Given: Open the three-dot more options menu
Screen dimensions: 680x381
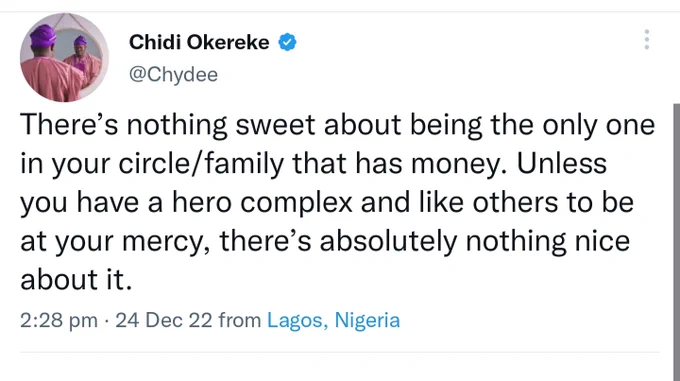Looking at the screenshot, I should [x=647, y=39].
